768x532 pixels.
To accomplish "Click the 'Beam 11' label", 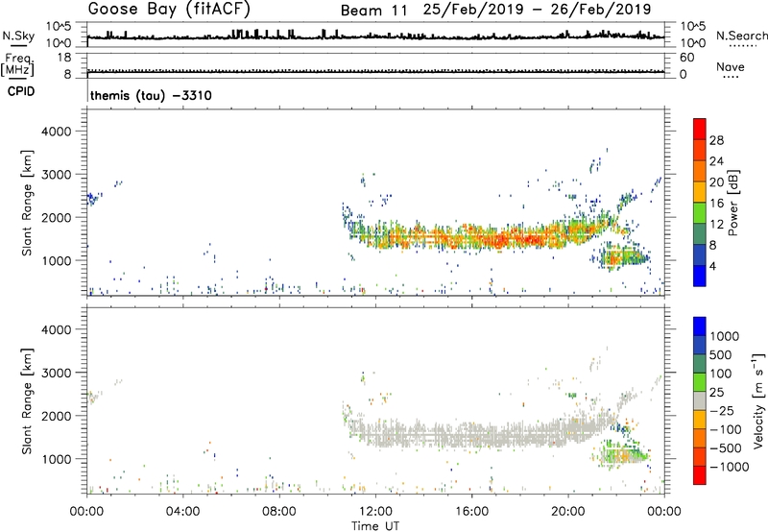I will (373, 11).
